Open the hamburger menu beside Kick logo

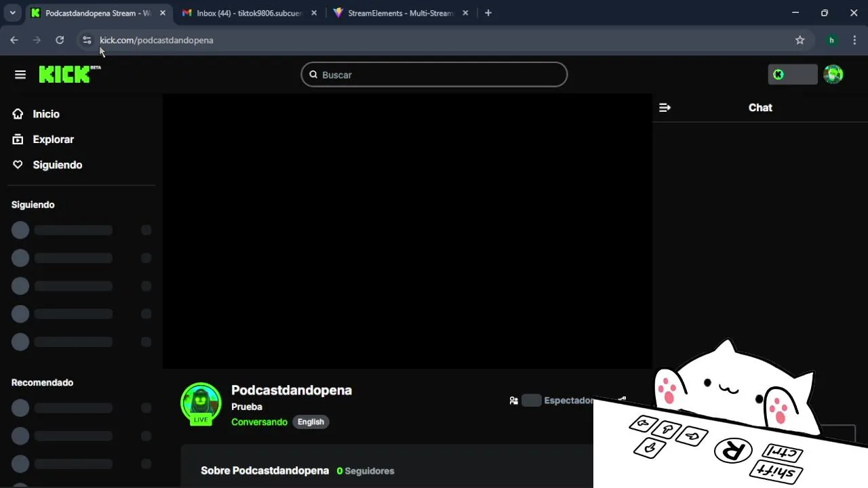pyautogui.click(x=20, y=75)
